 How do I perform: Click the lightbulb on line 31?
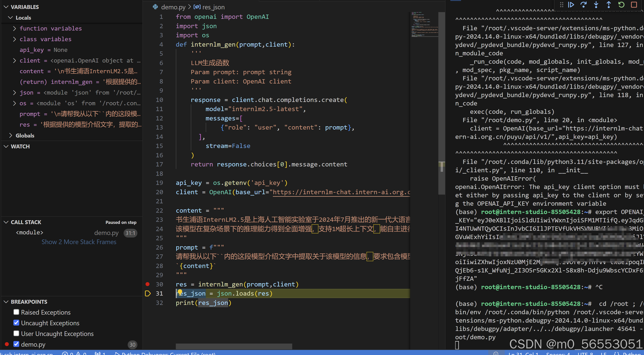pos(180,291)
